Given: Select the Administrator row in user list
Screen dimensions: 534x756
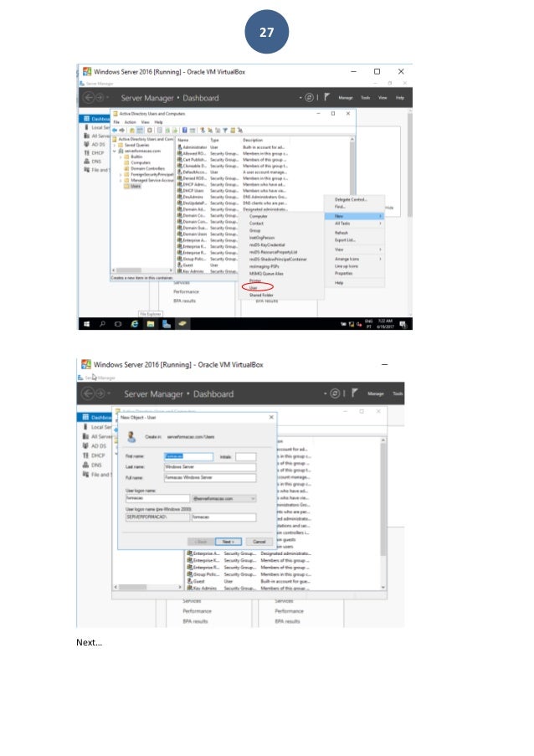Looking at the screenshot, I should tap(233, 147).
